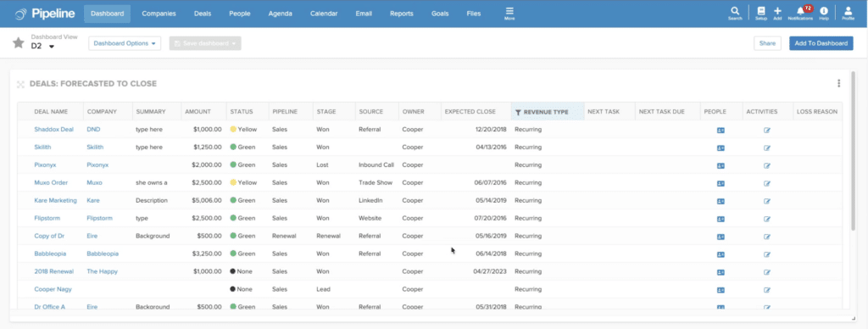Open the Reports tab

pos(402,14)
